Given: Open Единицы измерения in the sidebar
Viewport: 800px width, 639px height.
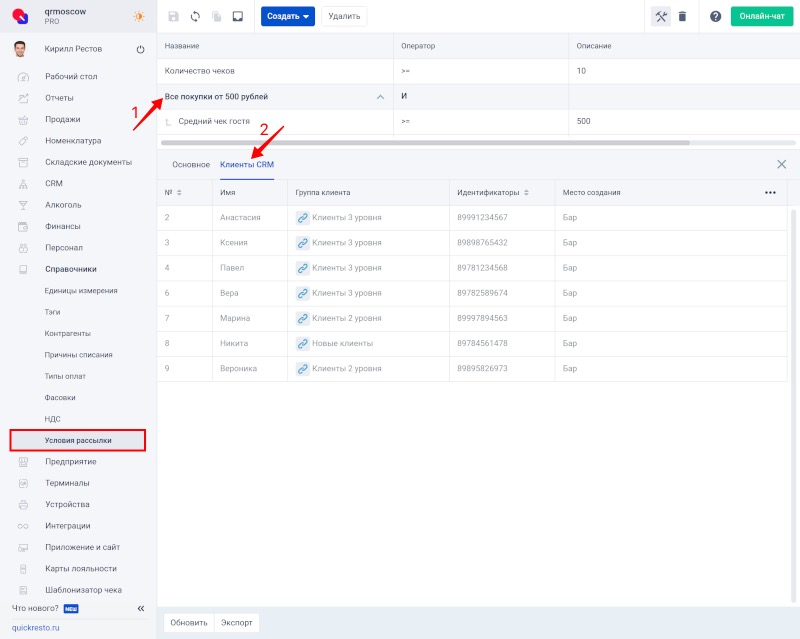Looking at the screenshot, I should tap(81, 291).
